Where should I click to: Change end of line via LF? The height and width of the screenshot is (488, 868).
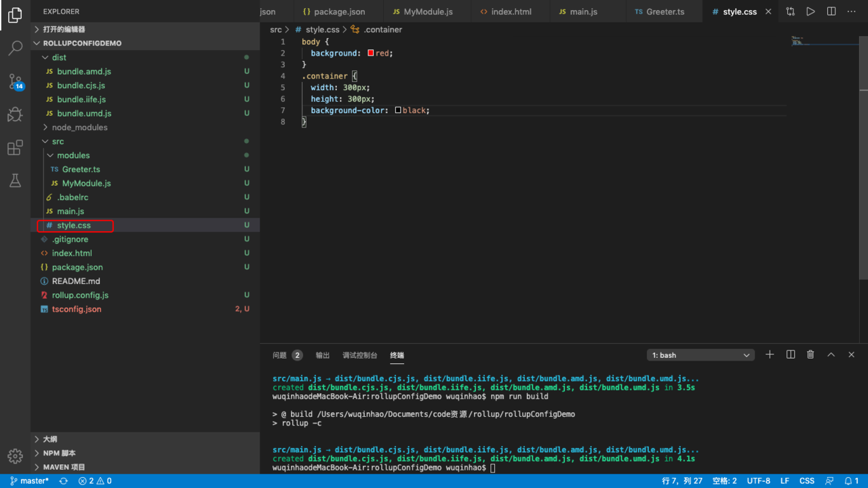pyautogui.click(x=785, y=481)
